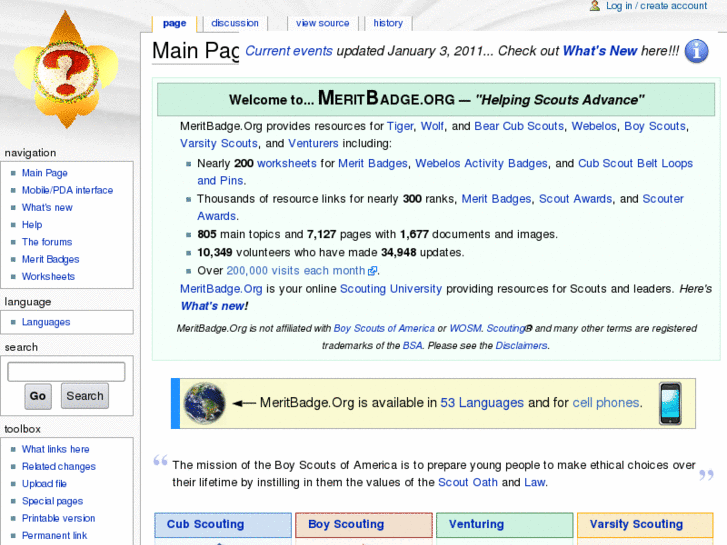Select the page tab

pyautogui.click(x=175, y=24)
